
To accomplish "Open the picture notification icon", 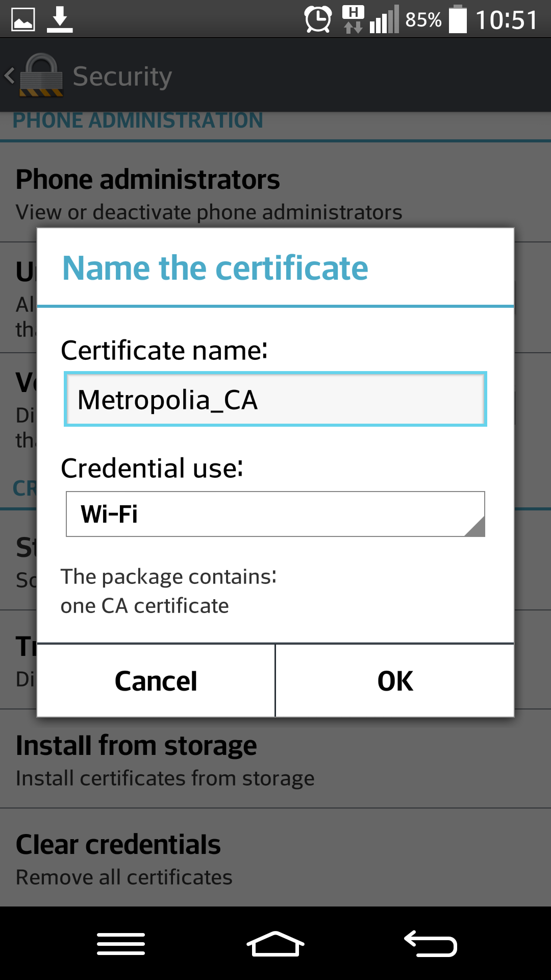I will 23,19.
